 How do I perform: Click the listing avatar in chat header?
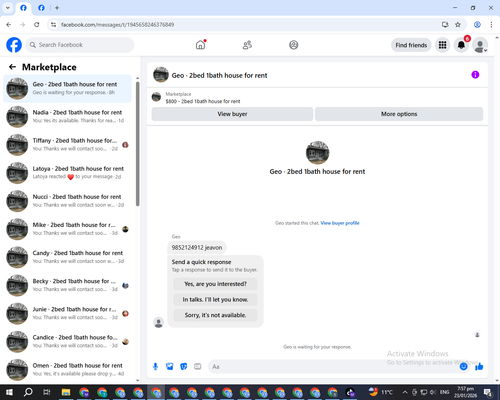tap(161, 75)
